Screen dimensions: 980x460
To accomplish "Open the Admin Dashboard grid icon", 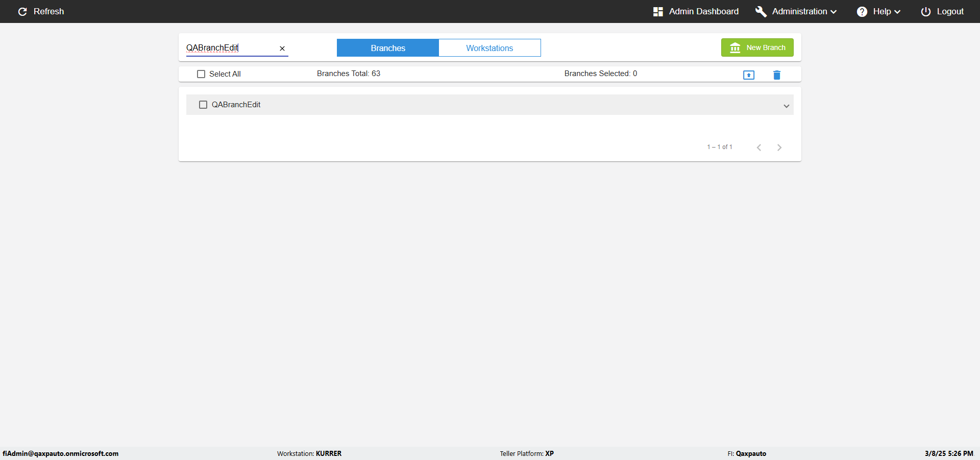I will click(658, 12).
